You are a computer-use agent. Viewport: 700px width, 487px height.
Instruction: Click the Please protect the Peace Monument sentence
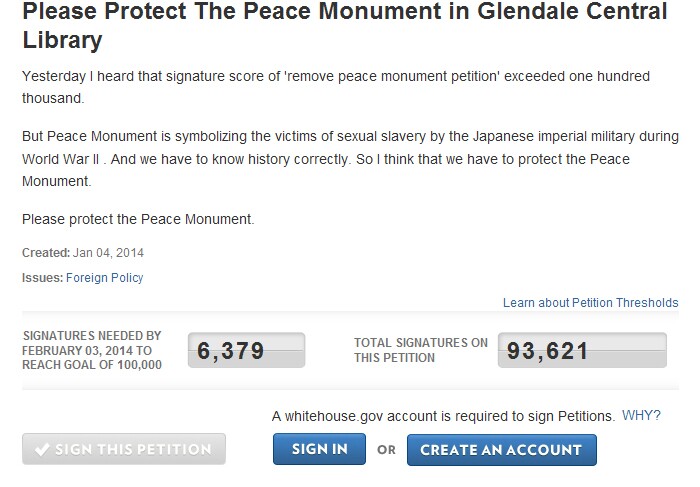click(x=138, y=219)
